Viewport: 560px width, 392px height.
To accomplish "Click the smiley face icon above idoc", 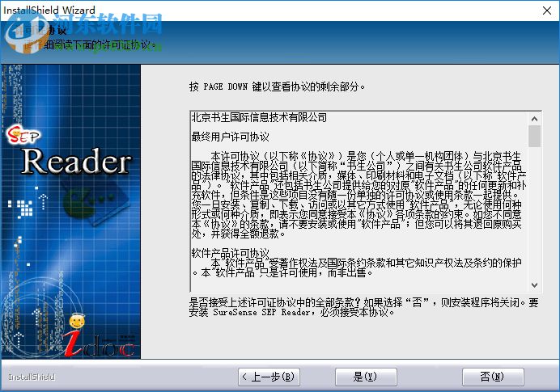I will (77, 321).
